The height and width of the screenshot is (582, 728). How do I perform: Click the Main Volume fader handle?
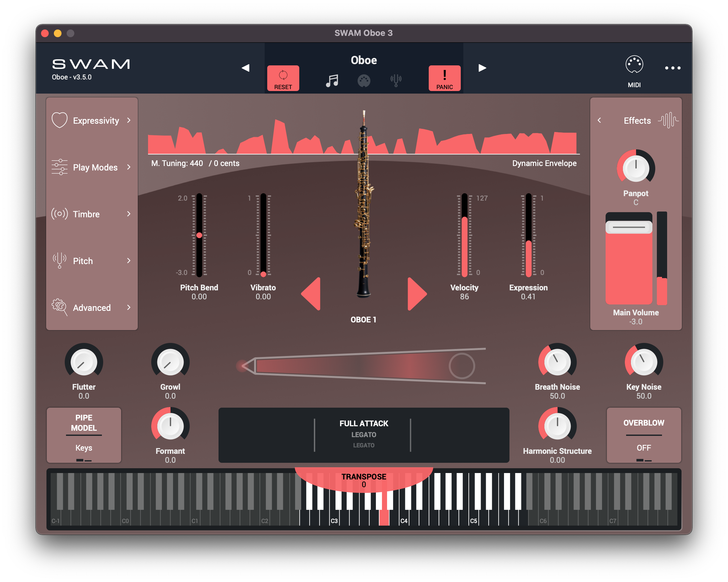pos(629,227)
